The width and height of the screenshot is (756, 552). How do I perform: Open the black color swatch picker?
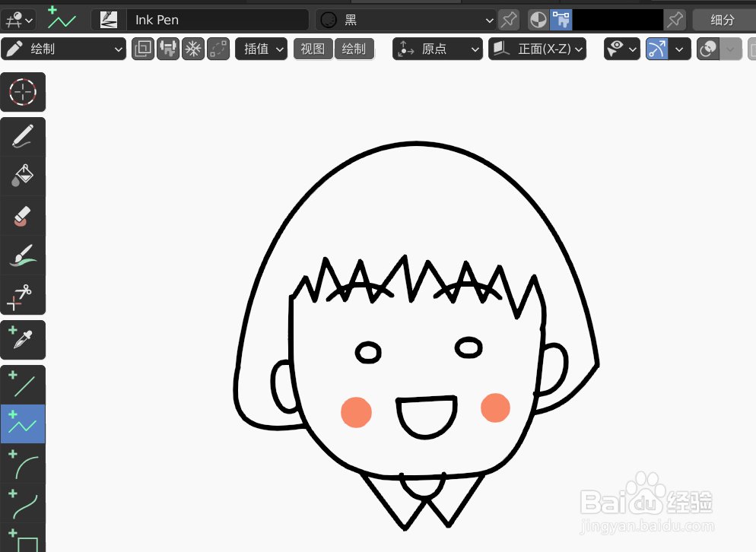[618, 20]
